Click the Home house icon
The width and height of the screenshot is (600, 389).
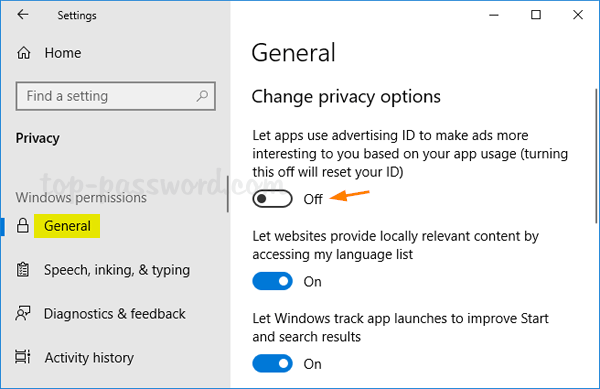click(x=23, y=53)
